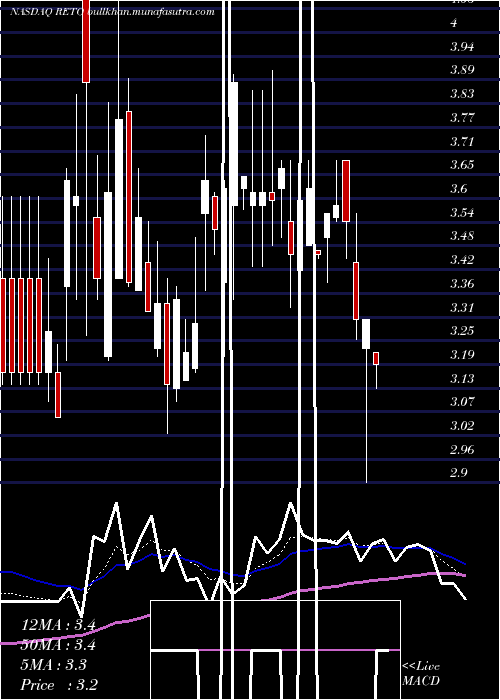Click the price axis label 3.19
The width and height of the screenshot is (500, 700).
click(x=462, y=354)
